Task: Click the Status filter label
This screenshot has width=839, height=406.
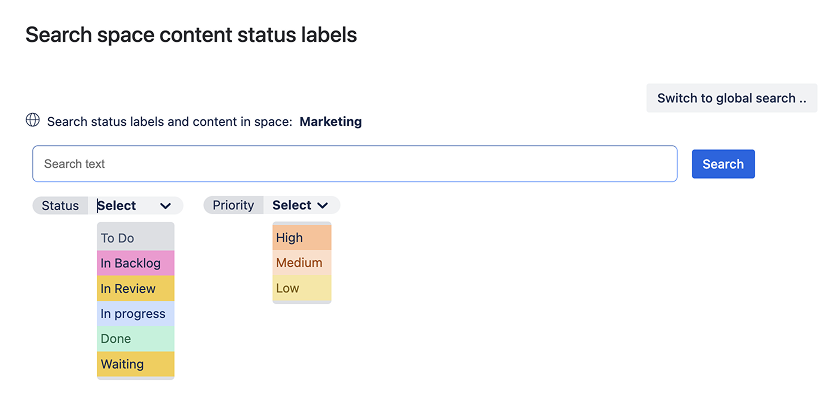Action: coord(60,206)
